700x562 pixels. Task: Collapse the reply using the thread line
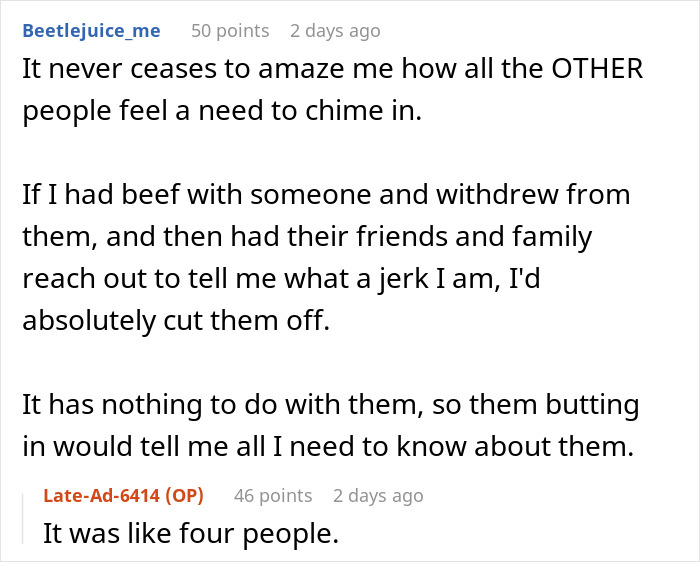coord(27,515)
